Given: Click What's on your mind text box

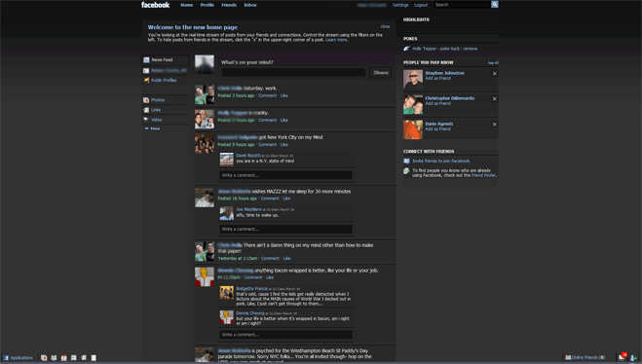Looking at the screenshot, I should pos(293,72).
